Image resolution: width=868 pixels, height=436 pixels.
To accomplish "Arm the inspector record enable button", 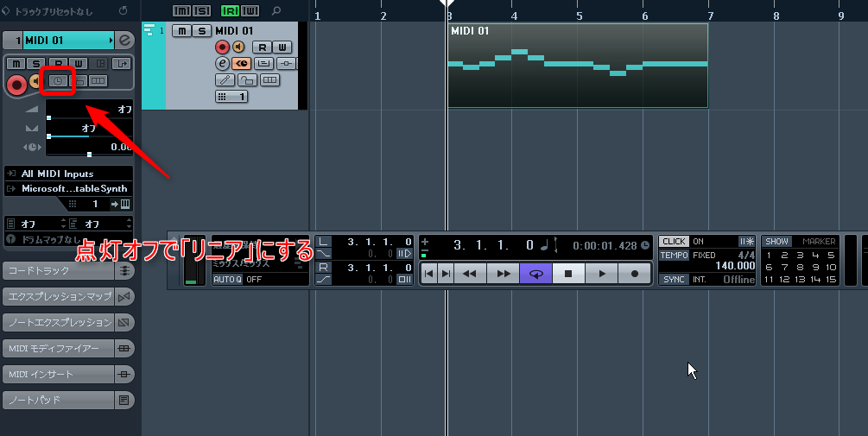I will click(16, 85).
